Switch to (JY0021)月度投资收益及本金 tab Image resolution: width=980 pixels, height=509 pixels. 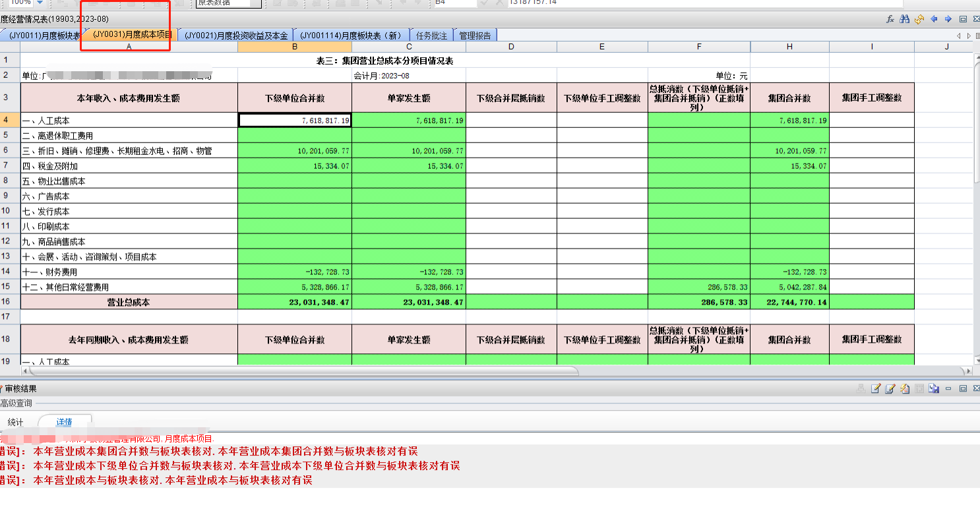click(236, 36)
